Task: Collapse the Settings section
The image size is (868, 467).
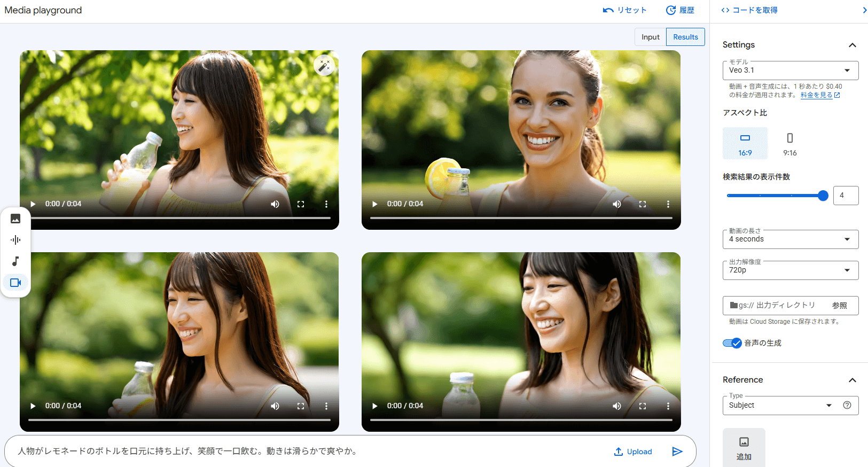Action: (x=852, y=45)
